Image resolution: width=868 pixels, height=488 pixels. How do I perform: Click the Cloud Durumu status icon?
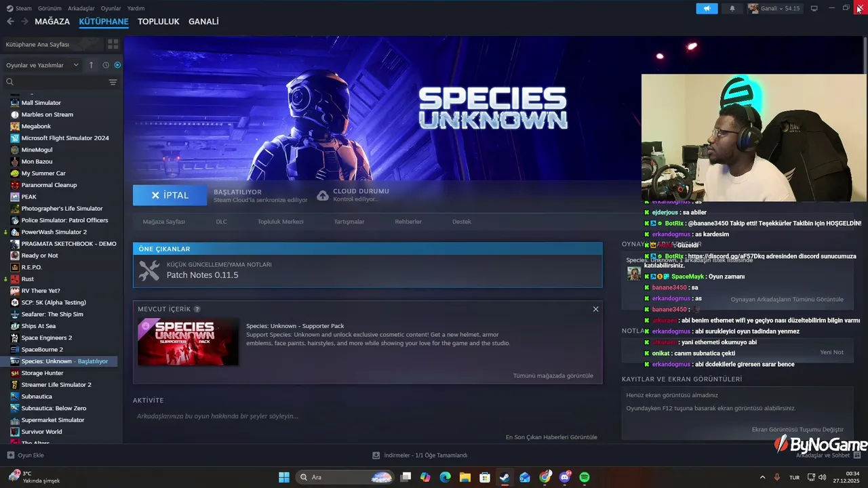pyautogui.click(x=323, y=195)
